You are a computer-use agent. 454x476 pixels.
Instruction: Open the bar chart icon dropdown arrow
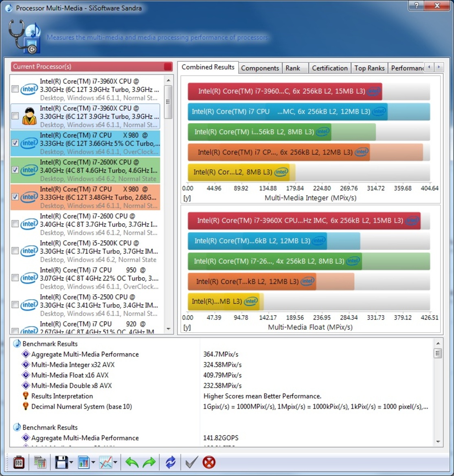click(93, 463)
